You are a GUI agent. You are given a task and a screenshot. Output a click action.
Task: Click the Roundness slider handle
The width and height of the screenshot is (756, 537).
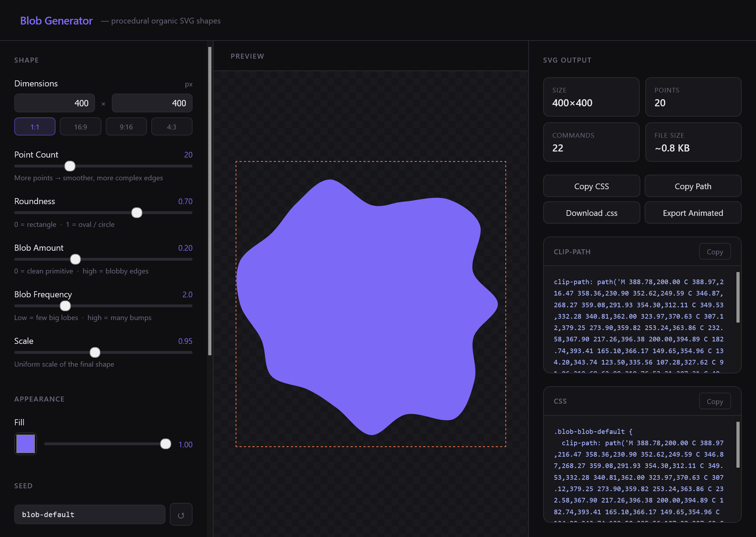click(x=137, y=213)
